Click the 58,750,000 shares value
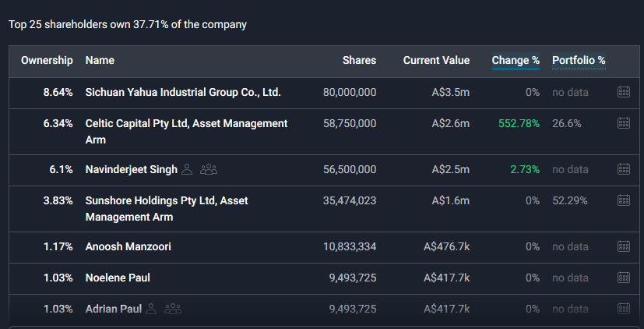The width and height of the screenshot is (644, 329). 350,123
